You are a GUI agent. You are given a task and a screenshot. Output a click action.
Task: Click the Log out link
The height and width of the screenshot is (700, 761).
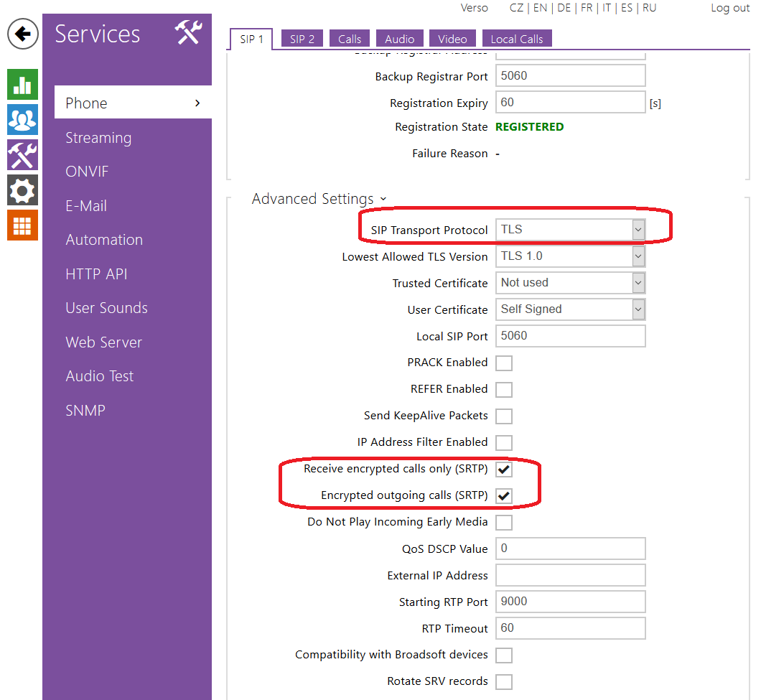pos(729,8)
